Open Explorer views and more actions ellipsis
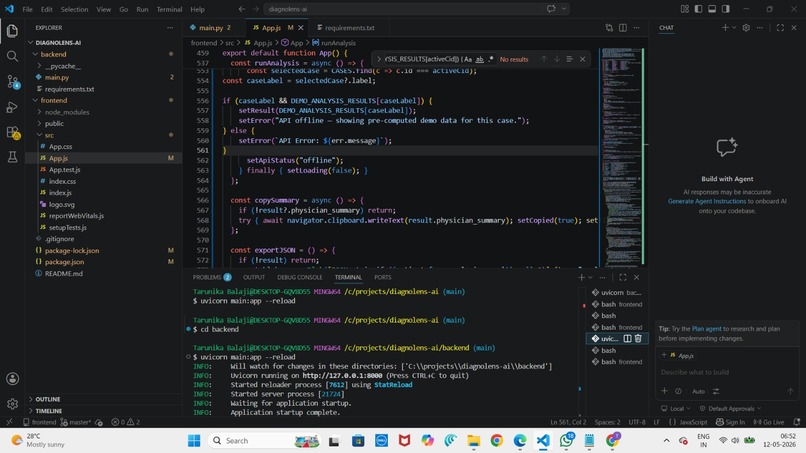This screenshot has width=806, height=453. [170, 28]
